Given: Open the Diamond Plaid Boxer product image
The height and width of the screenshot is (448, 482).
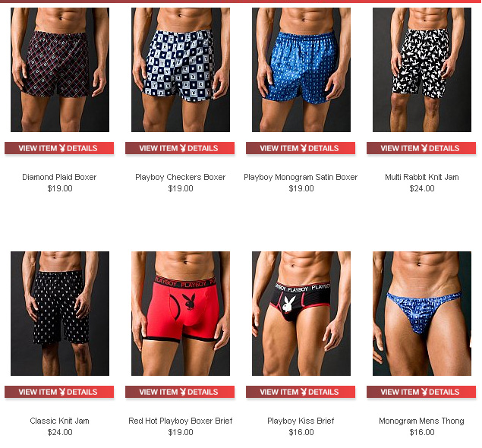Looking at the screenshot, I should click(x=60, y=70).
